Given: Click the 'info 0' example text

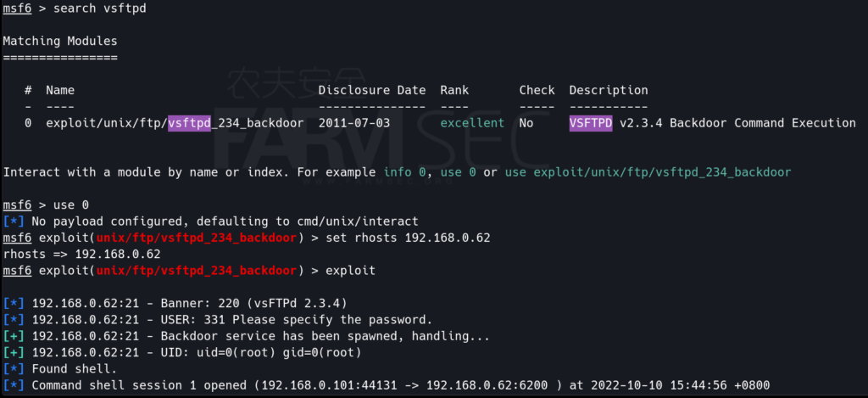Looking at the screenshot, I should click(x=405, y=172).
